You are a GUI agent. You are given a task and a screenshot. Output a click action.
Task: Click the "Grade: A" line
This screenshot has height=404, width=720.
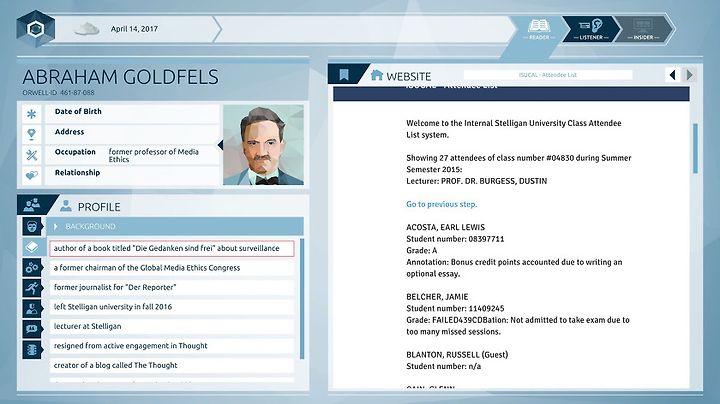[x=422, y=251]
